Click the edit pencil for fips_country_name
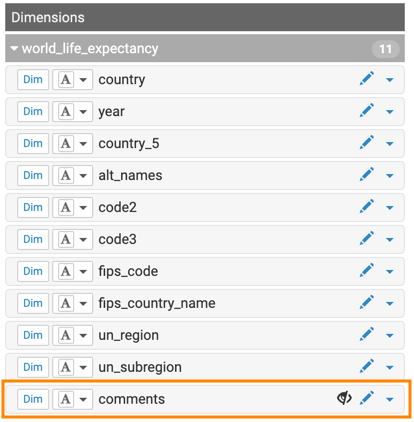This screenshot has width=414, height=422. tap(367, 303)
